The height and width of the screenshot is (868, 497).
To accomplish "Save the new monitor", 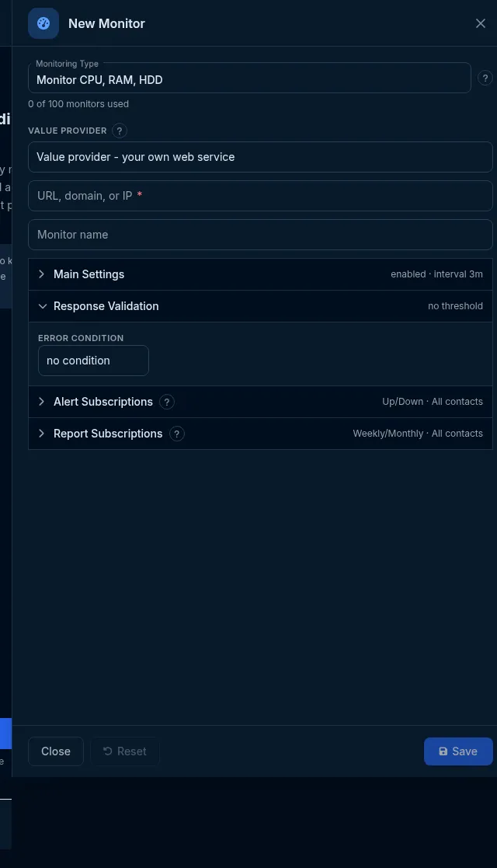I will pyautogui.click(x=458, y=751).
